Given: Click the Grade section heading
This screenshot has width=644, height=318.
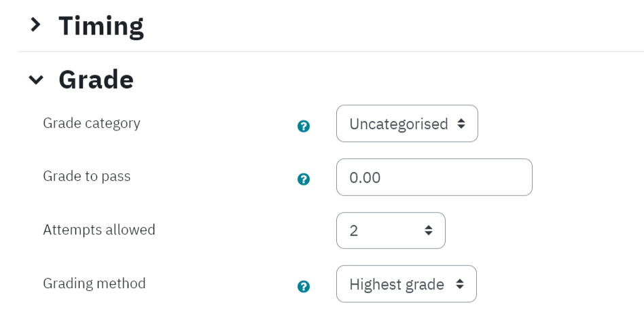Looking at the screenshot, I should click(96, 79).
